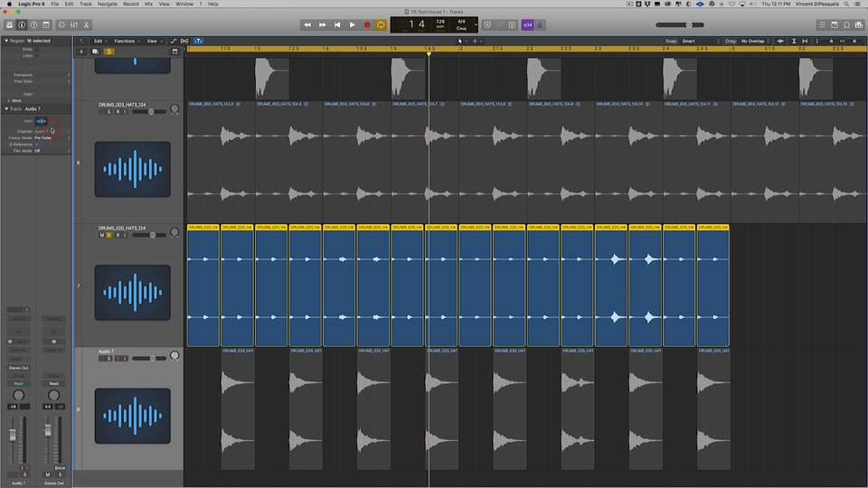Open the pointer left-click tool menu
Image resolution: width=868 pixels, height=488 pixels.
462,41
